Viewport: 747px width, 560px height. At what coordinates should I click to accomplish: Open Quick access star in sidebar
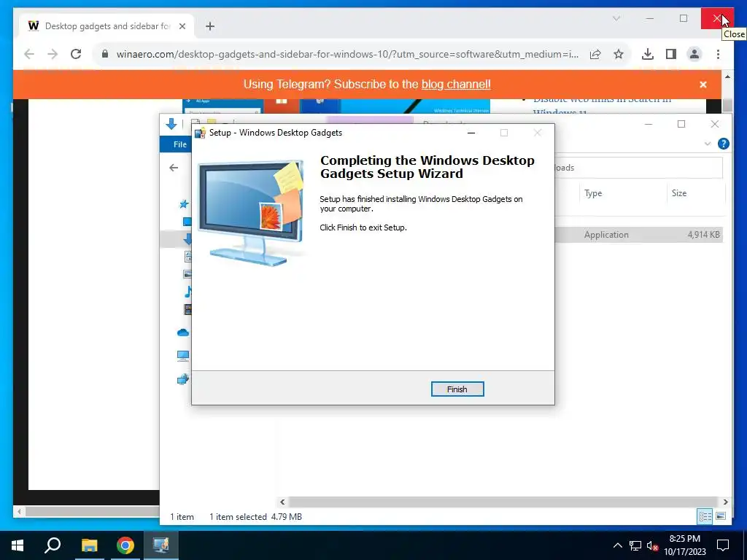(183, 204)
